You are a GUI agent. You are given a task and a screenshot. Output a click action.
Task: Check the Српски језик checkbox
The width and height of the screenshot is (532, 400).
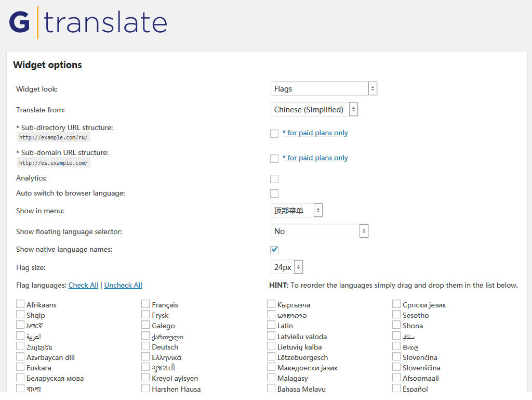point(396,304)
